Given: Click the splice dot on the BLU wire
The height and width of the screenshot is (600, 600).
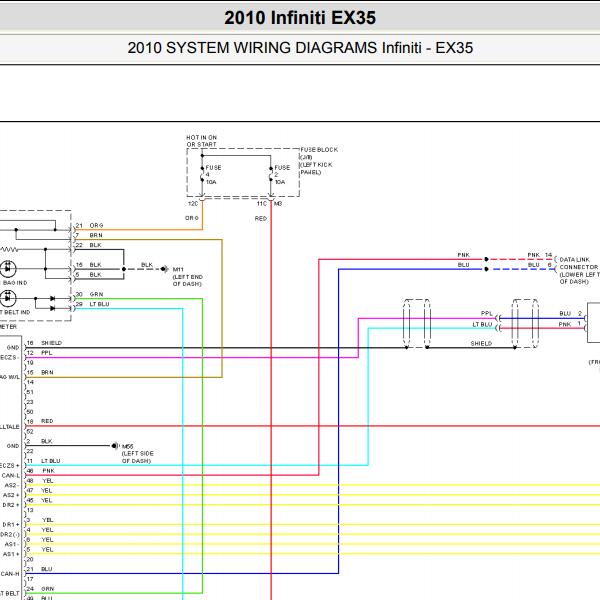Looking at the screenshot, I should (486, 269).
